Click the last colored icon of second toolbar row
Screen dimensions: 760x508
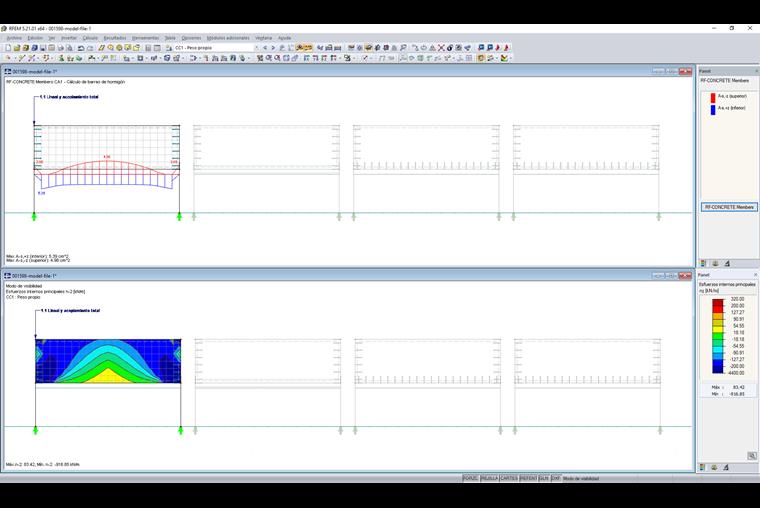click(x=505, y=58)
